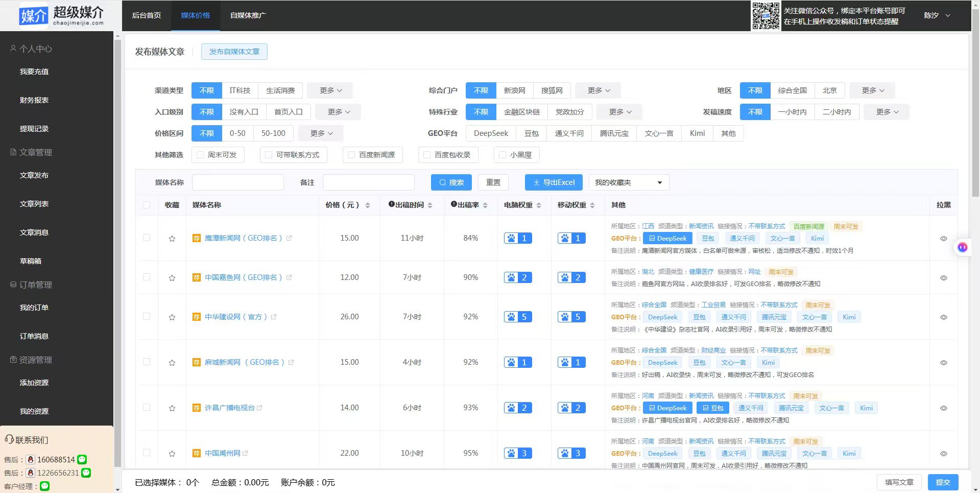Open external link icon beside 麻城新闻网
The width and height of the screenshot is (980, 493).
[291, 362]
